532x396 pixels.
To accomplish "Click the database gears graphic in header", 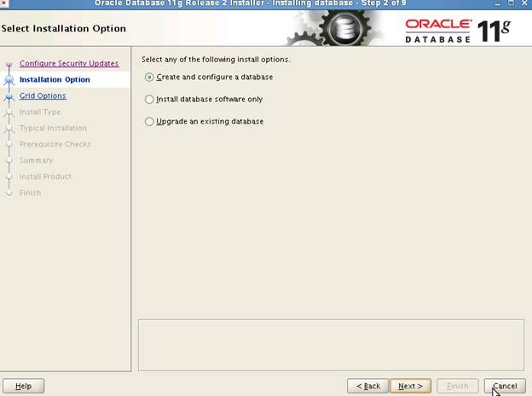I will [x=334, y=28].
